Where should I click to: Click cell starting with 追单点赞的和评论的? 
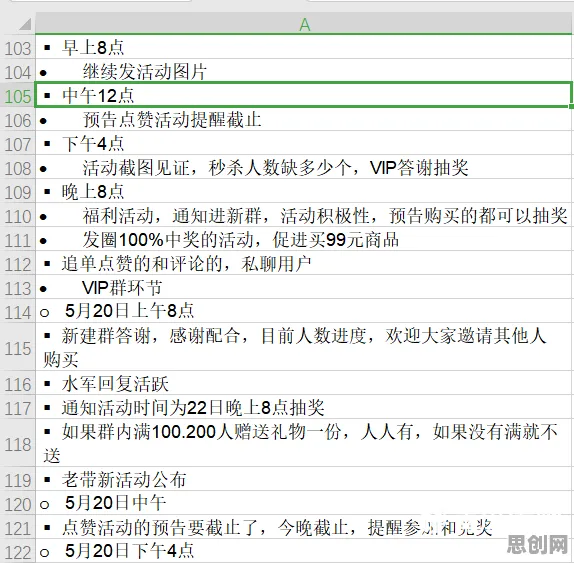click(x=303, y=263)
